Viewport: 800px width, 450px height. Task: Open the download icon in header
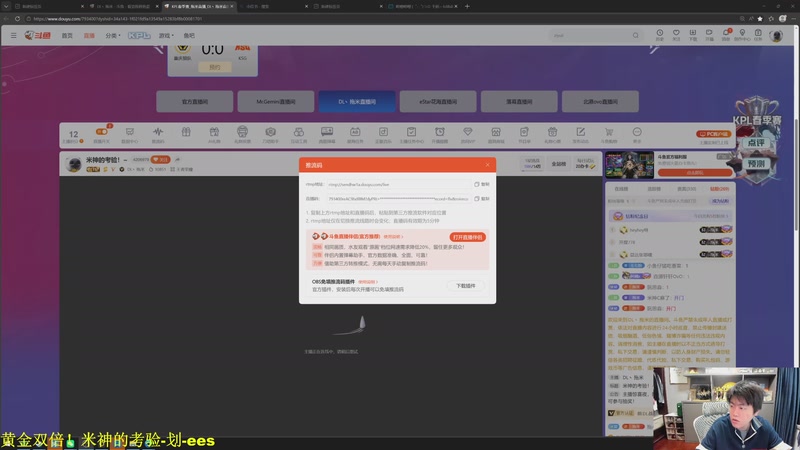[692, 35]
